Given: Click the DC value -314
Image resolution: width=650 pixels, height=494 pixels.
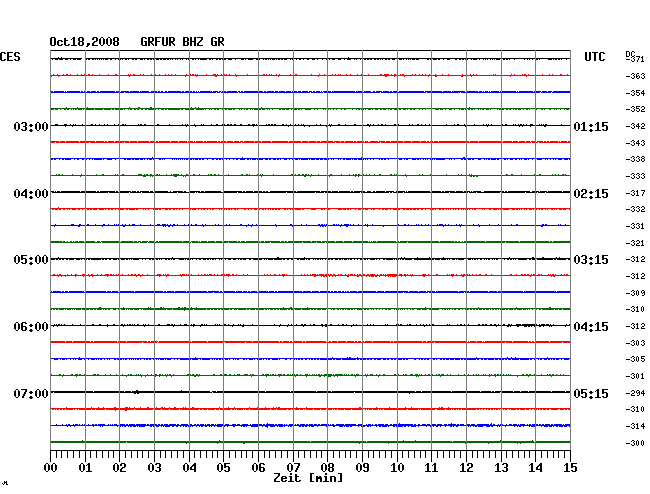Looking at the screenshot, I should pos(635,426).
